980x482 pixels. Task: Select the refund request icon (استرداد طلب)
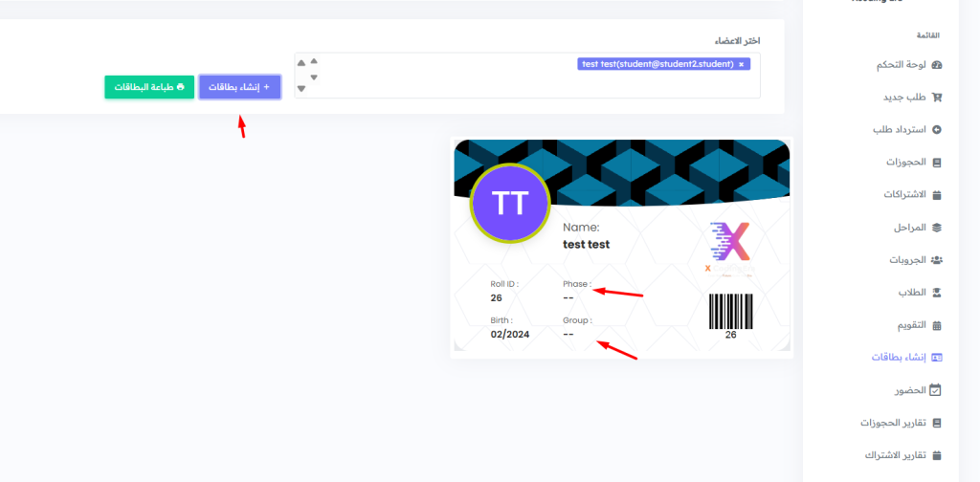click(x=936, y=130)
